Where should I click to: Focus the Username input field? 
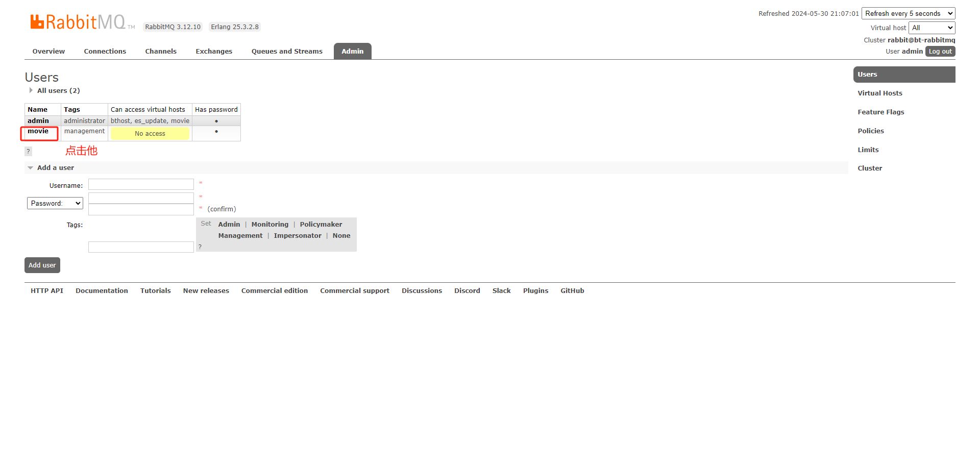[x=141, y=184]
